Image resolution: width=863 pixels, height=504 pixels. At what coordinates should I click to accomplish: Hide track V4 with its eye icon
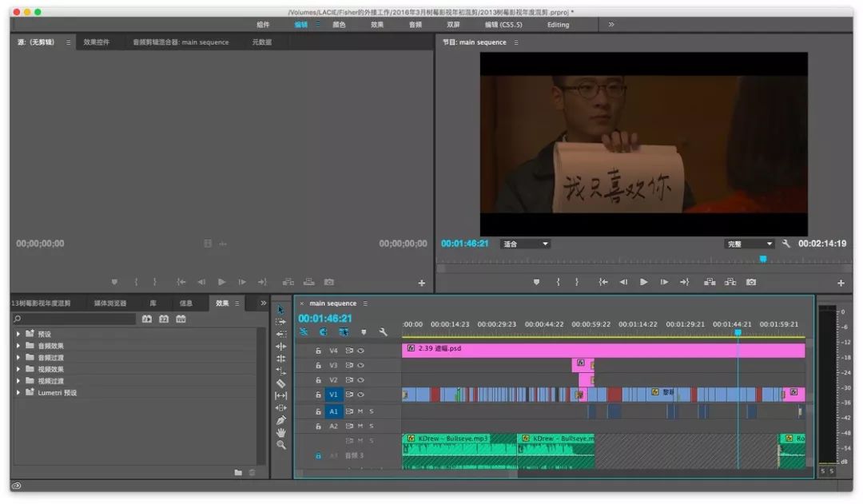(360, 351)
